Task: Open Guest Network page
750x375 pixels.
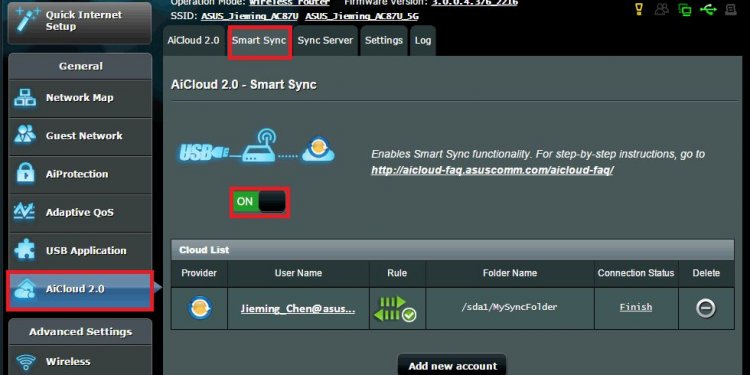Action: click(x=80, y=136)
